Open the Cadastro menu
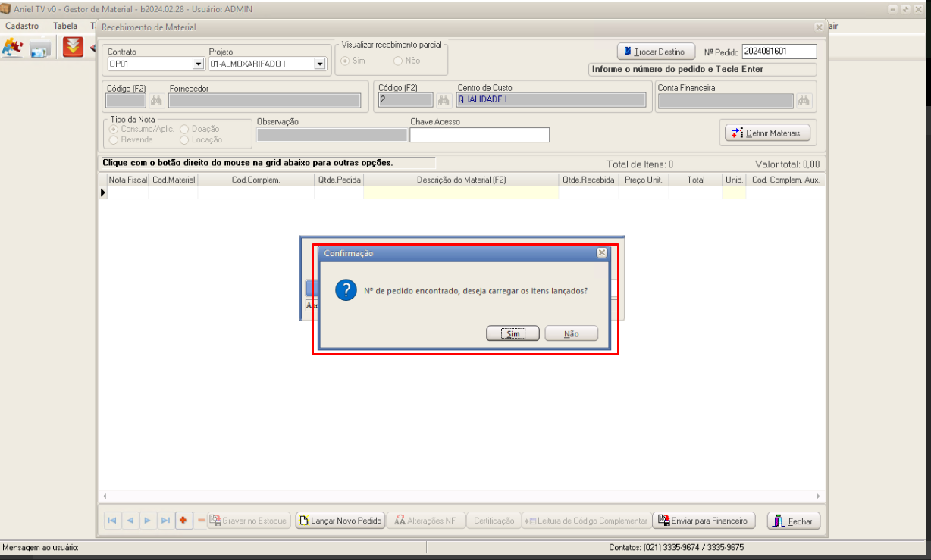Image resolution: width=931 pixels, height=560 pixels. coord(22,26)
